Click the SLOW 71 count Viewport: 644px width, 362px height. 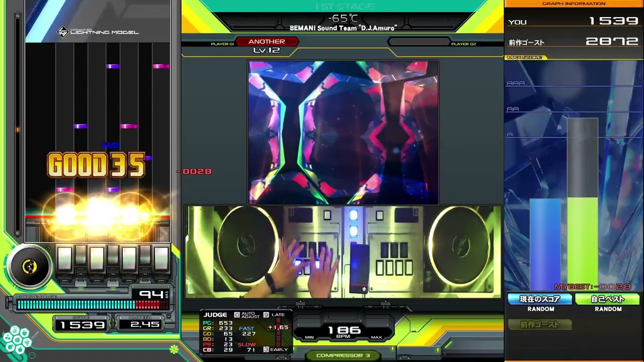(x=247, y=347)
